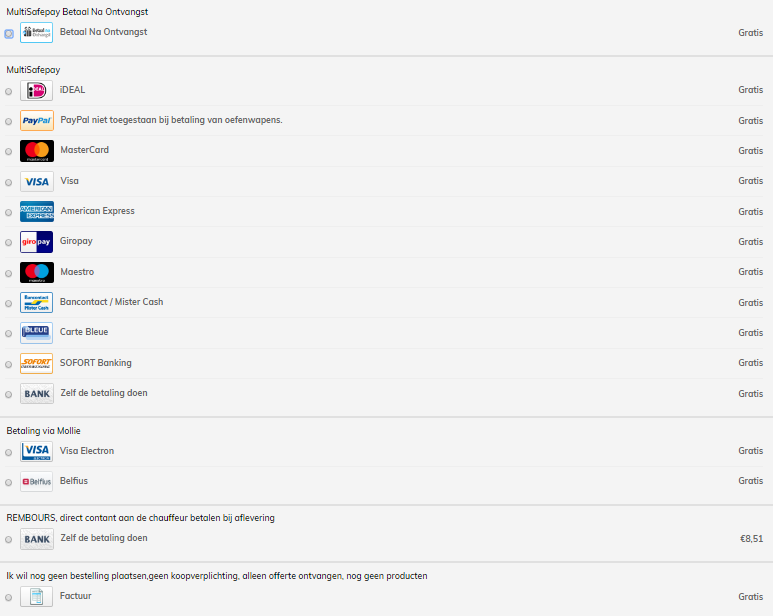Viewport: 773px width, 616px height.
Task: Click the Zelf de betaling doen label under MultiSafepay
Action: 104,393
